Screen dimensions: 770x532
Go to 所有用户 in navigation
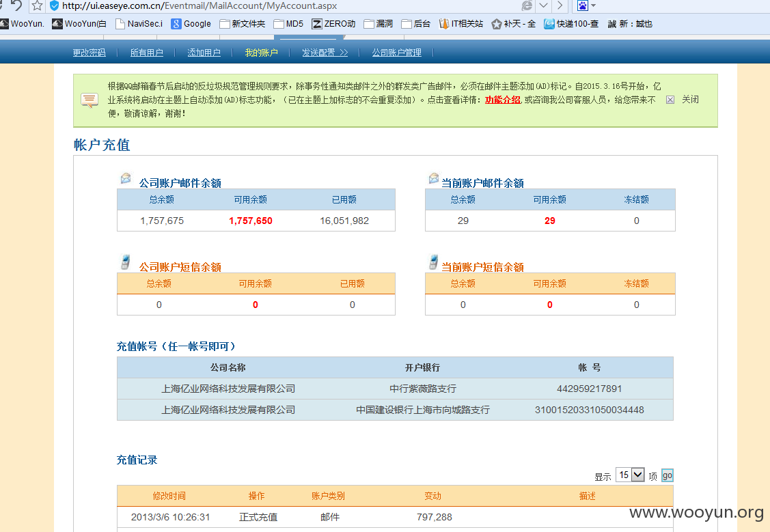coord(146,53)
